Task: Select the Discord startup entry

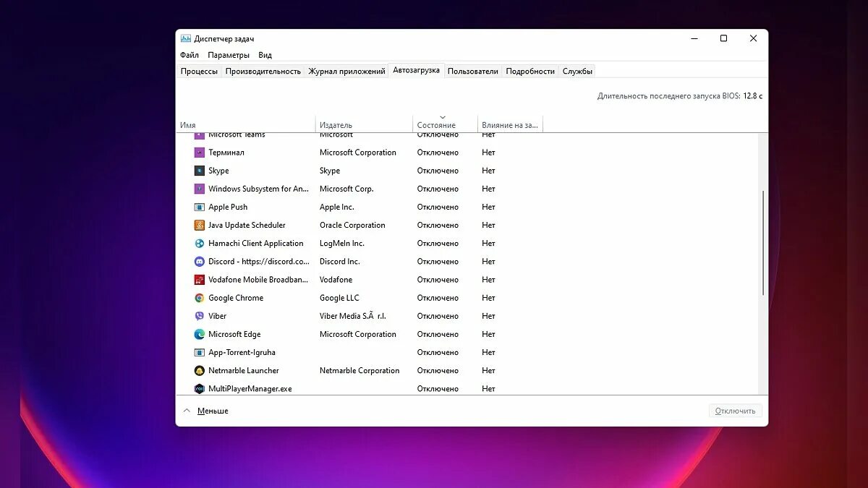Action: [x=259, y=262]
